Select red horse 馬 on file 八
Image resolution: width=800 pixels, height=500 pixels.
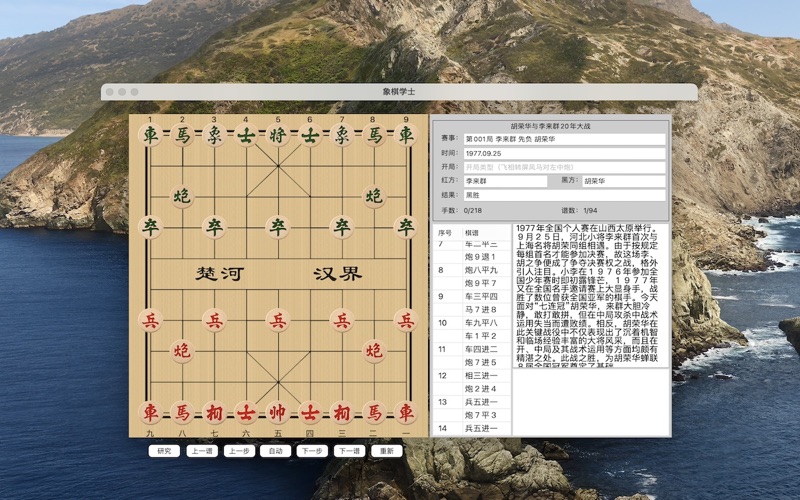tap(182, 413)
